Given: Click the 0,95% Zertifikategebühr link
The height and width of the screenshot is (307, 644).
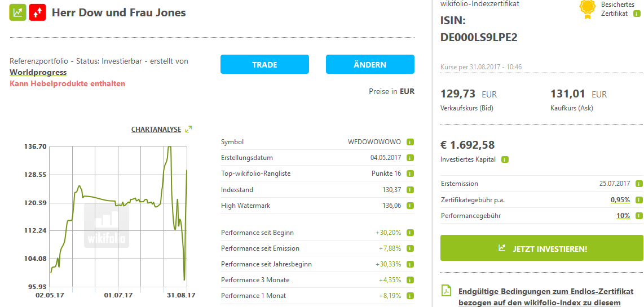Looking at the screenshot, I should tap(620, 199).
